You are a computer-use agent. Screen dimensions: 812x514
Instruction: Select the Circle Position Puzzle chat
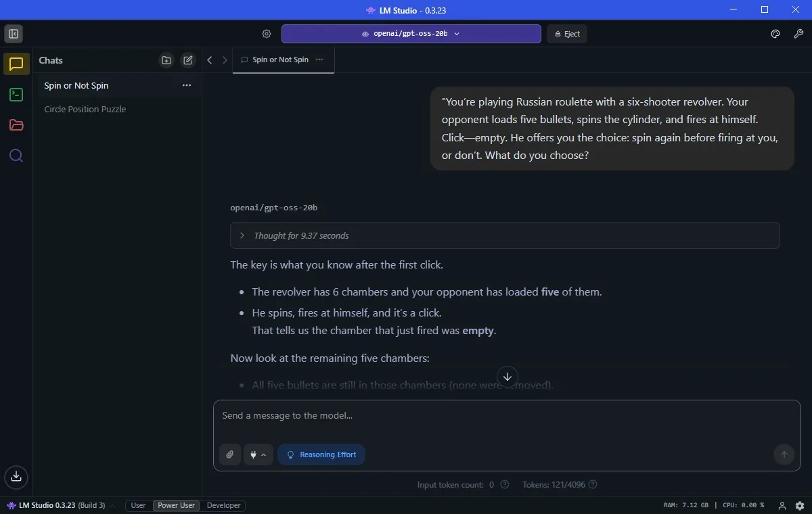[118, 109]
